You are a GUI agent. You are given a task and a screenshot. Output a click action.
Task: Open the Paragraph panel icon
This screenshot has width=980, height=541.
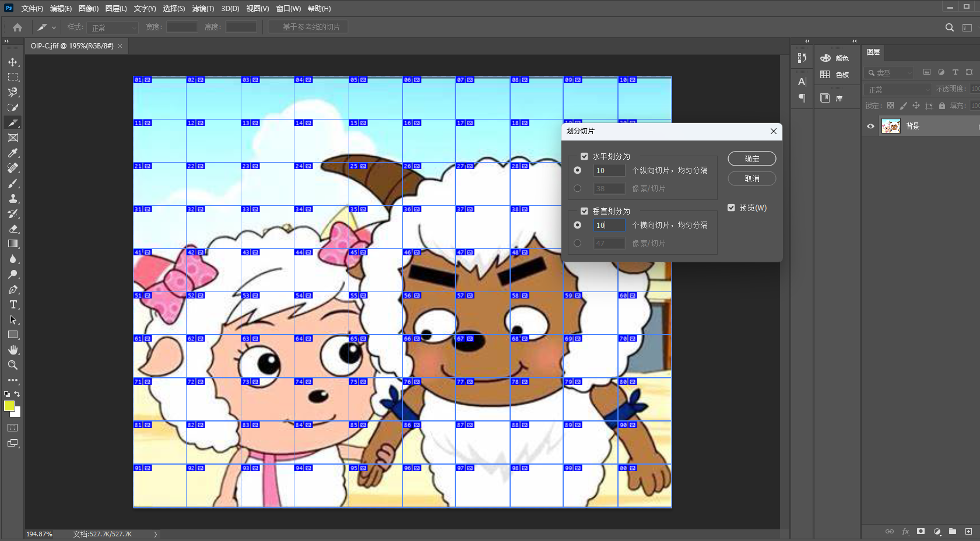coord(802,98)
